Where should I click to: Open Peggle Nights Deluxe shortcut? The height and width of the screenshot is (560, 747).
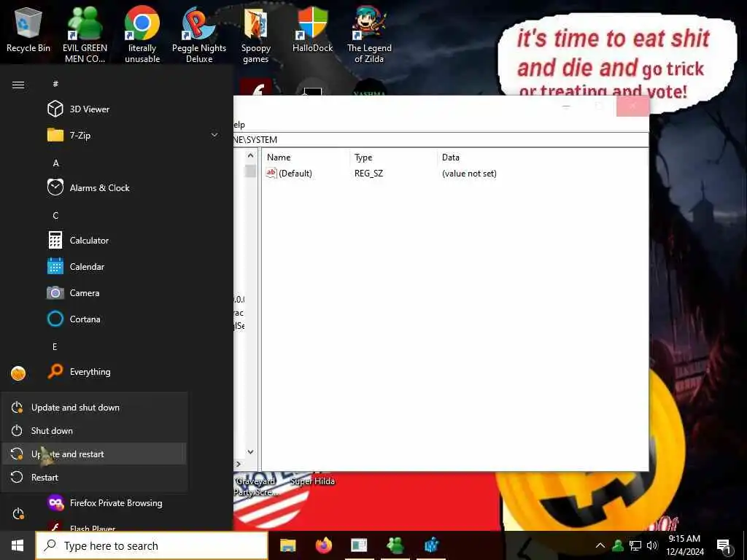tap(199, 34)
